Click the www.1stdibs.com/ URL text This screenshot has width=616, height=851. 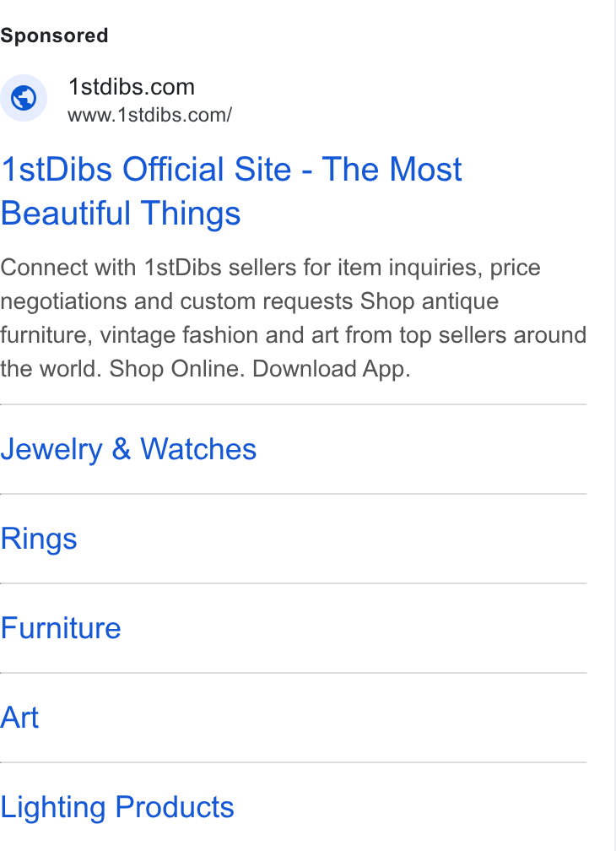click(x=149, y=115)
